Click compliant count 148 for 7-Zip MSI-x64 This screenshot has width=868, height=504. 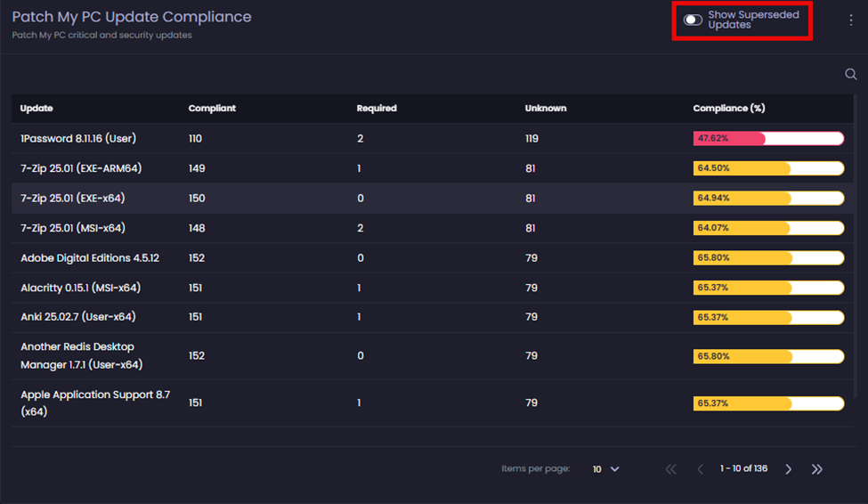pos(197,228)
